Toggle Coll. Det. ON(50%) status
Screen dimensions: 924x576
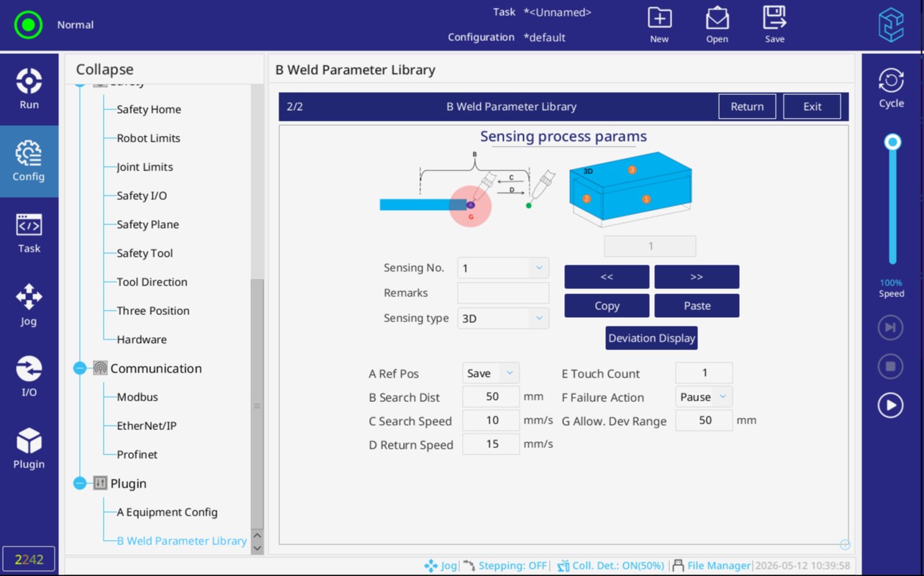click(x=610, y=566)
